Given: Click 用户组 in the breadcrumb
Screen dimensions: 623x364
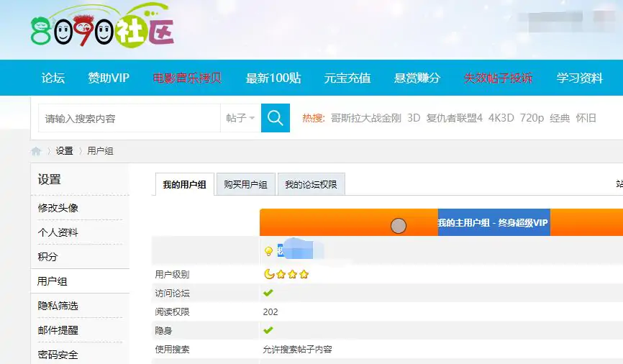Looking at the screenshot, I should click(x=100, y=151).
